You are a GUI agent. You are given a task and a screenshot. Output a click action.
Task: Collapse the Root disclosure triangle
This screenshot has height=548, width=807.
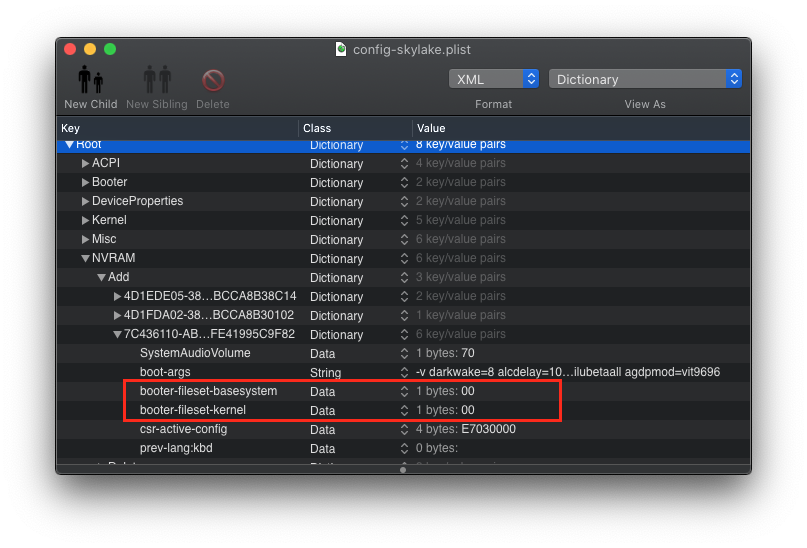point(69,145)
